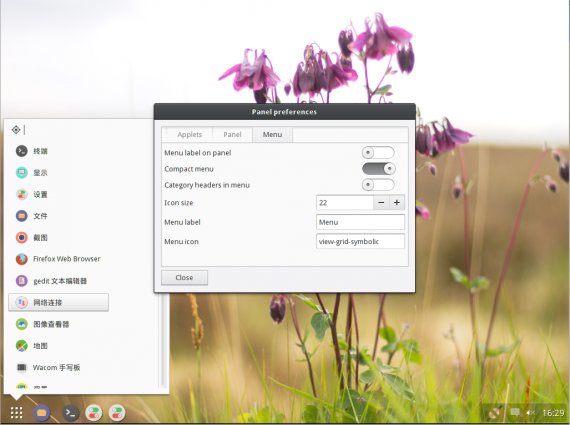Click the Close button in Panel preferences
The height and width of the screenshot is (425, 570).
point(184,277)
